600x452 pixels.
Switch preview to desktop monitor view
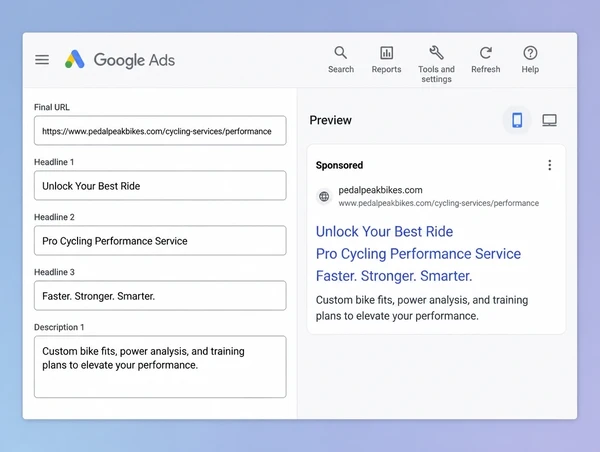549,120
